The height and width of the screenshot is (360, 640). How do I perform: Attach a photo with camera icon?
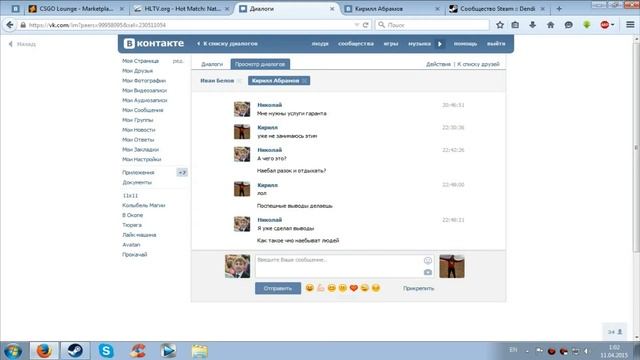pyautogui.click(x=427, y=272)
